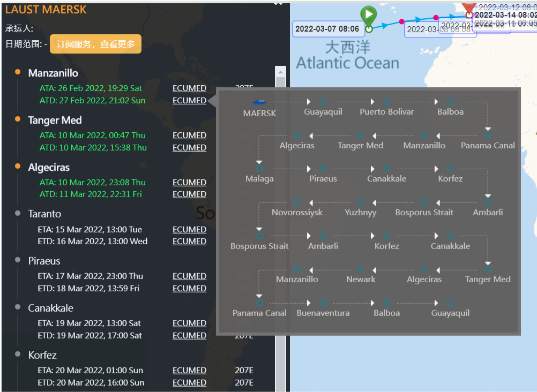Select the Tanger Med port heading in schedule

click(x=55, y=120)
